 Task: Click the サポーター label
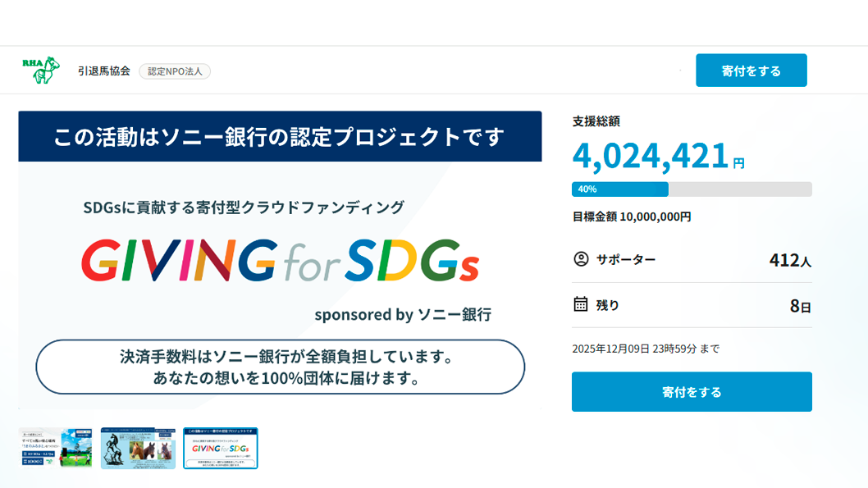(x=626, y=260)
